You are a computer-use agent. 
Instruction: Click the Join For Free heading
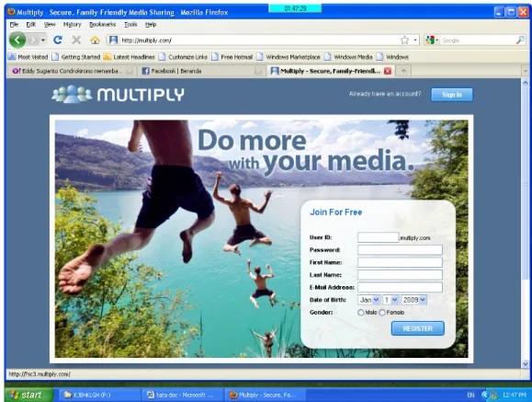(x=336, y=212)
